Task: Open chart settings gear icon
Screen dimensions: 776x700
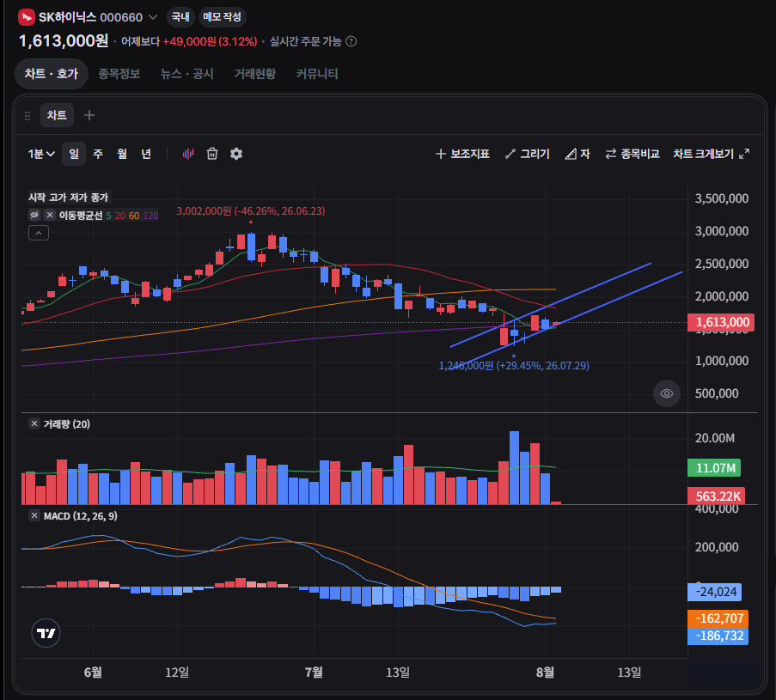Action: (236, 154)
